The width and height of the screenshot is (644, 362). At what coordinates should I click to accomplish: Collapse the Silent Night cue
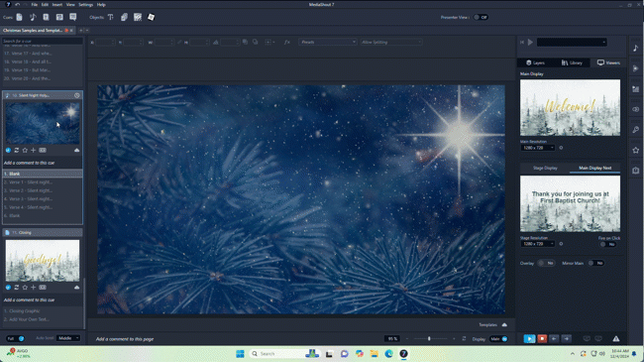pyautogui.click(x=77, y=151)
